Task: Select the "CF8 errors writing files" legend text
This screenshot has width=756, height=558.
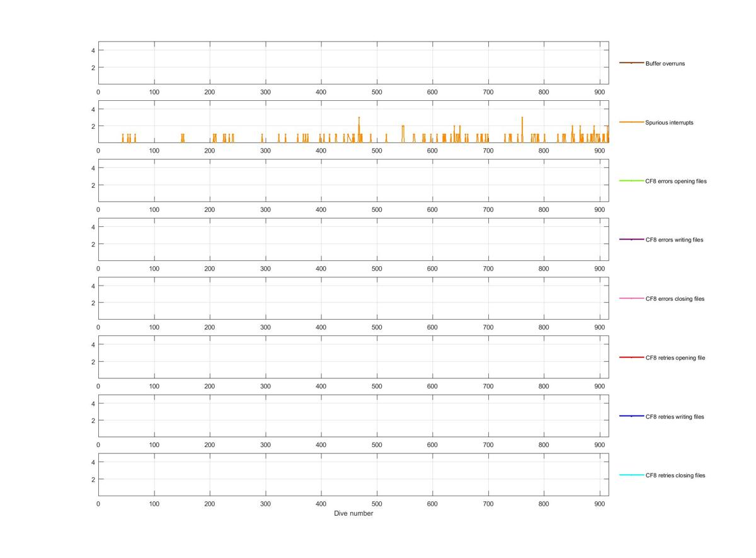Action: (674, 240)
